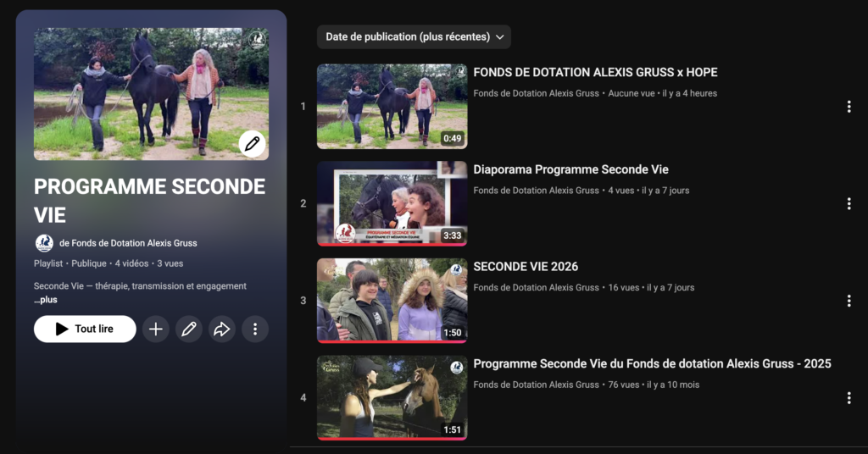Open video title Diaporama Programme Seconde Vie
The image size is (868, 454).
tap(570, 169)
